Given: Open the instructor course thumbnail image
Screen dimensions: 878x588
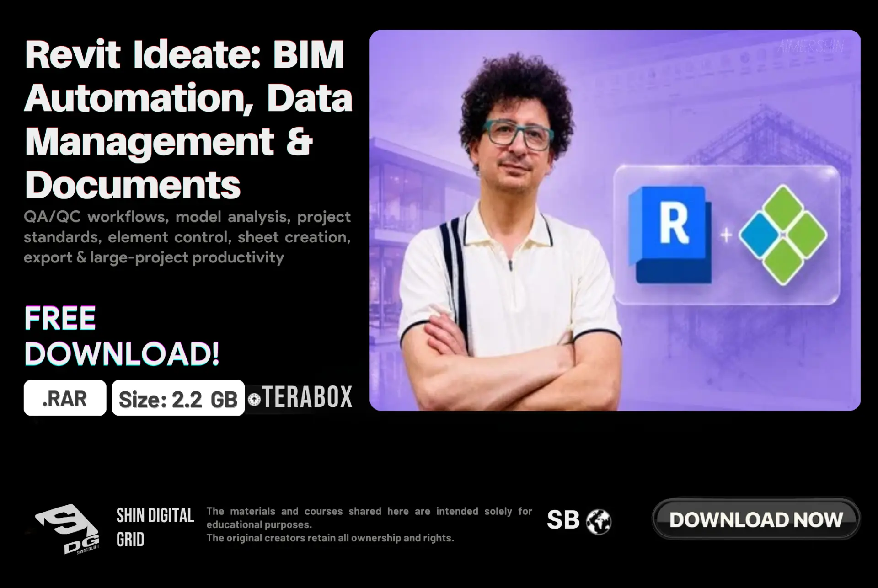Looking at the screenshot, I should pos(615,220).
